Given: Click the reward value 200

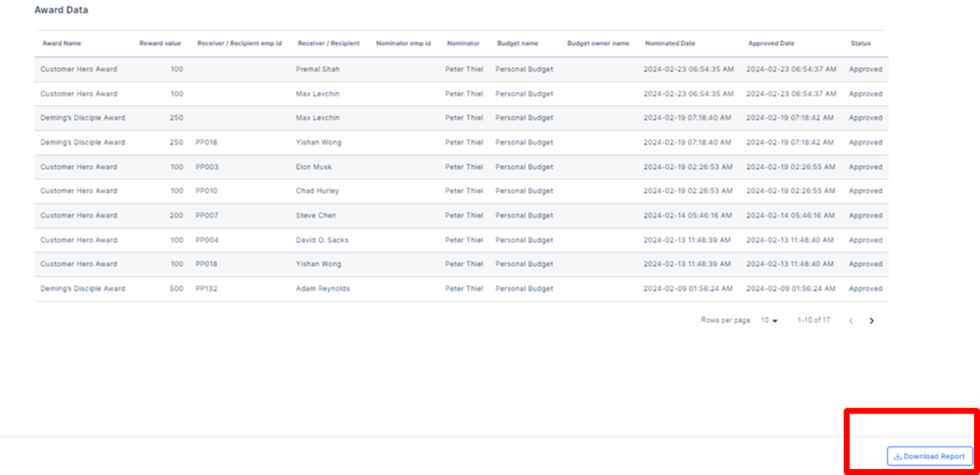Looking at the screenshot, I should click(x=176, y=216).
